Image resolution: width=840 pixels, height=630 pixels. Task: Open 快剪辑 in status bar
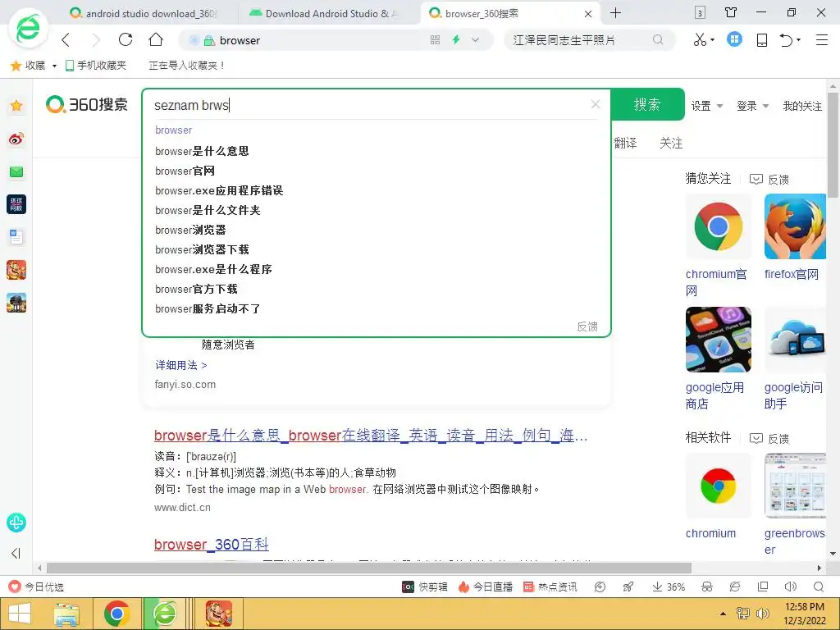(x=424, y=587)
